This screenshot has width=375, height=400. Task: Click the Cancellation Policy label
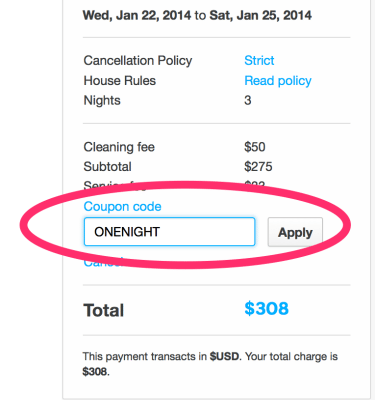[x=138, y=61]
